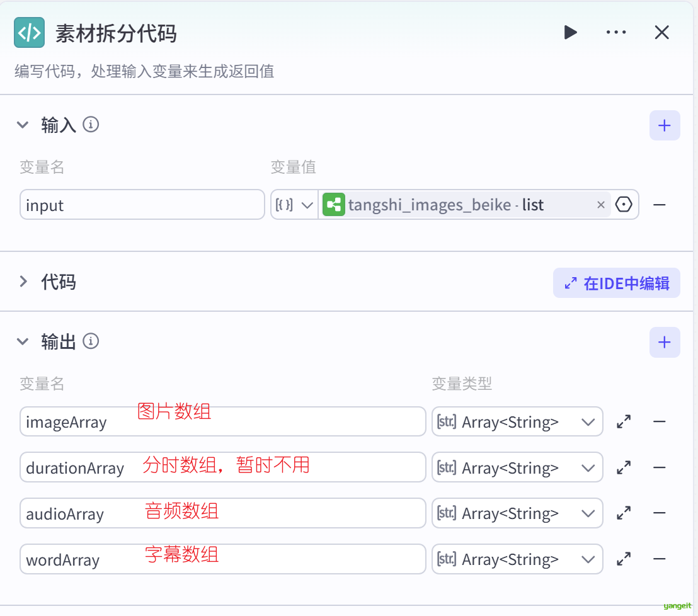698x616 pixels.
Task: Click the output section info icon
Action: click(91, 341)
